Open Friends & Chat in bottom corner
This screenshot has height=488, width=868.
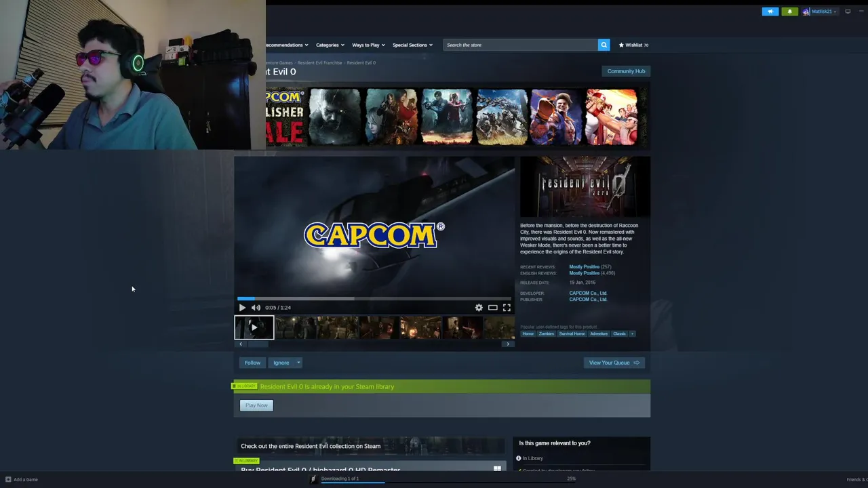coord(857,479)
